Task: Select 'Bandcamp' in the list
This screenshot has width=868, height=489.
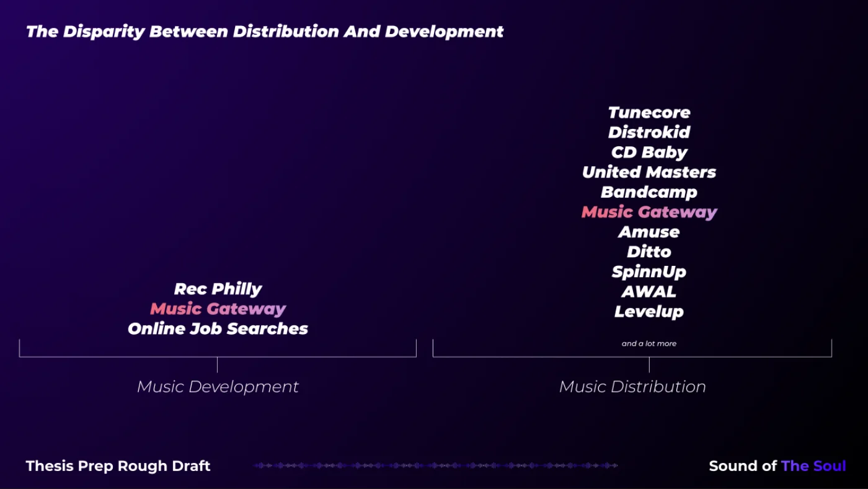Action: 649,192
